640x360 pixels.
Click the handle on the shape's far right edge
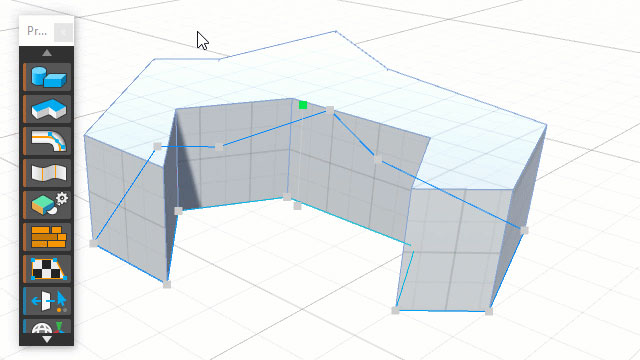(x=524, y=231)
